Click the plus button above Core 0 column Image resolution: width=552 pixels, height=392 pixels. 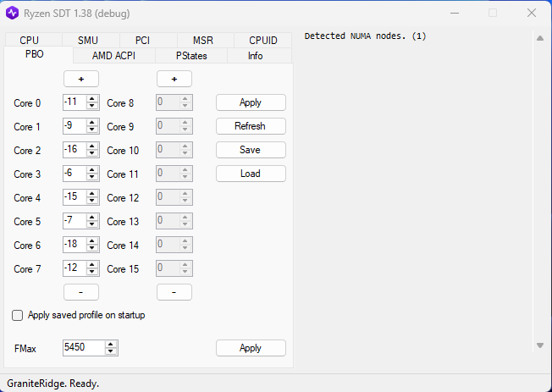[81, 79]
